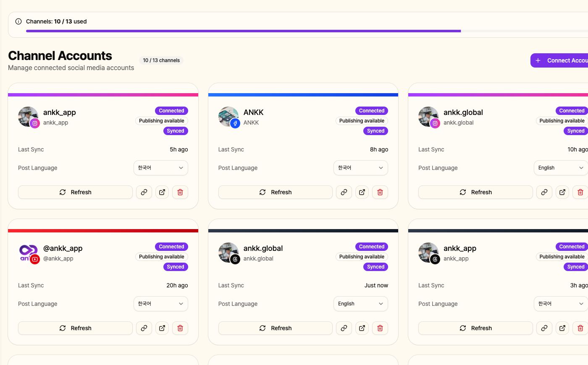
Task: Click the @ankk_app YouTube logo avatar
Action: 28,253
